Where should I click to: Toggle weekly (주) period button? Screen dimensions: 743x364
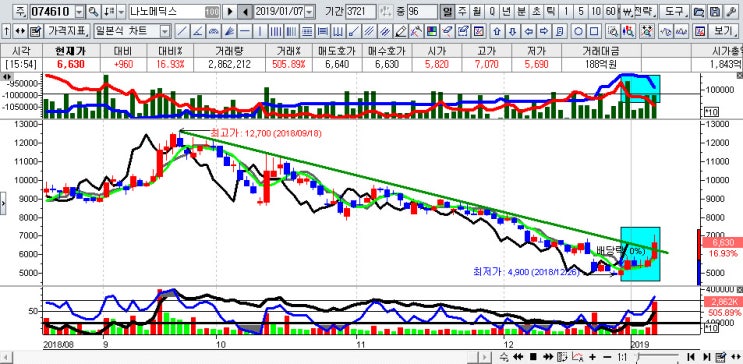[x=462, y=11]
